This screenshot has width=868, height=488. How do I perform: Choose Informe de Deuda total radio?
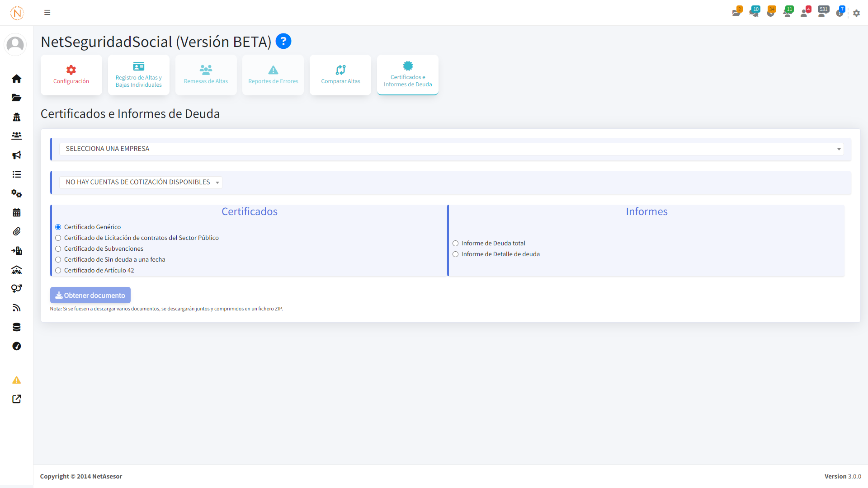click(456, 244)
